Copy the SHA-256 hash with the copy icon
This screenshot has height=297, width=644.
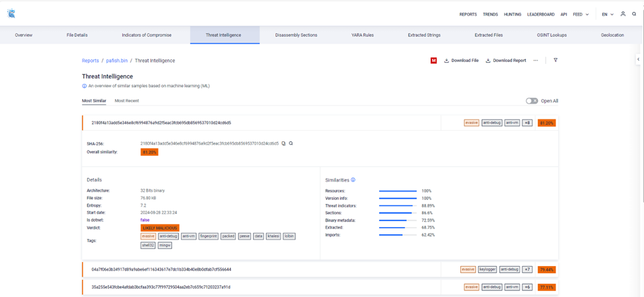[283, 143]
